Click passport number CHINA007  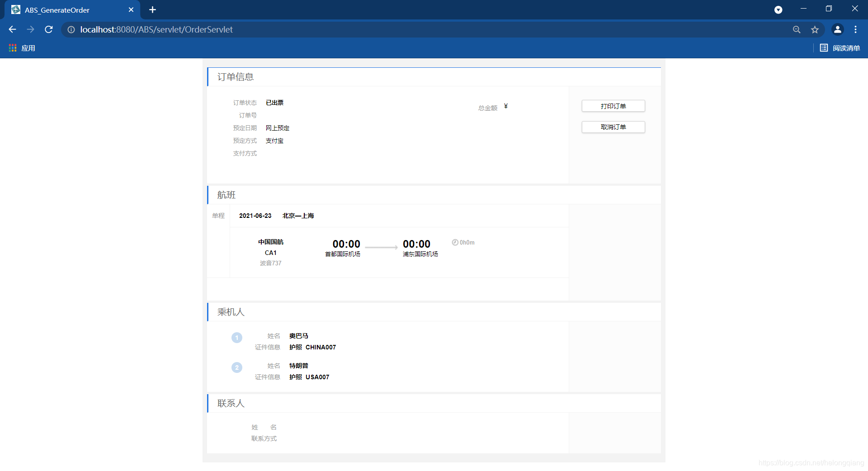(321, 347)
